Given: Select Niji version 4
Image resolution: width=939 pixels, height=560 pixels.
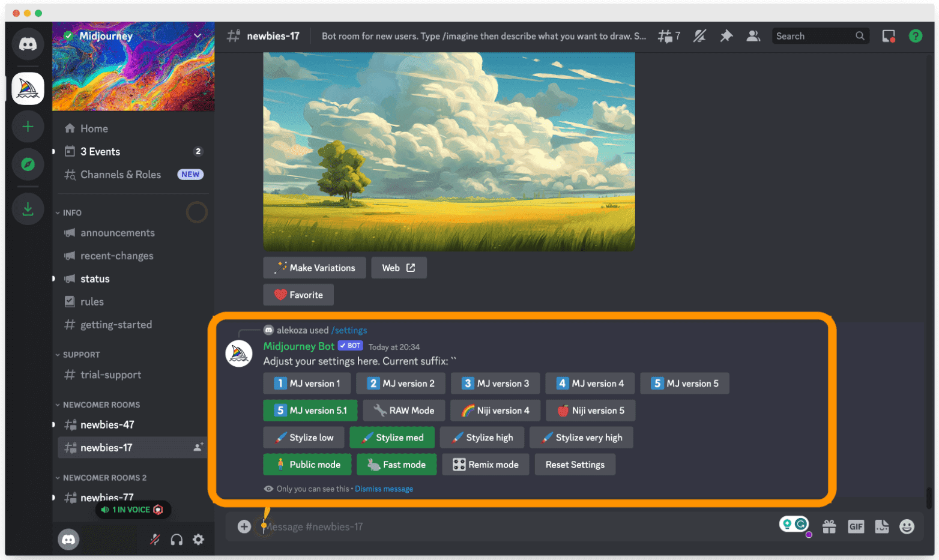Looking at the screenshot, I should (x=495, y=411).
